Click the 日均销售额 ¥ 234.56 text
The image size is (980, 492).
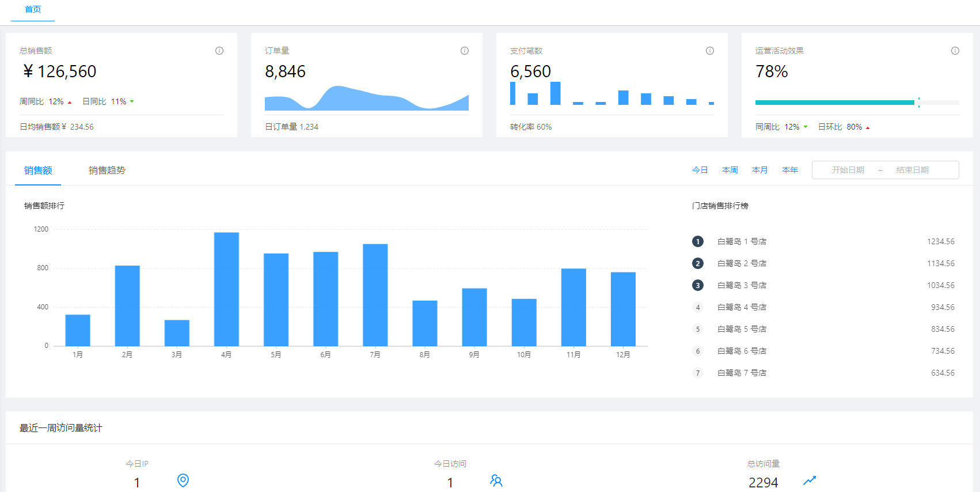(56, 127)
